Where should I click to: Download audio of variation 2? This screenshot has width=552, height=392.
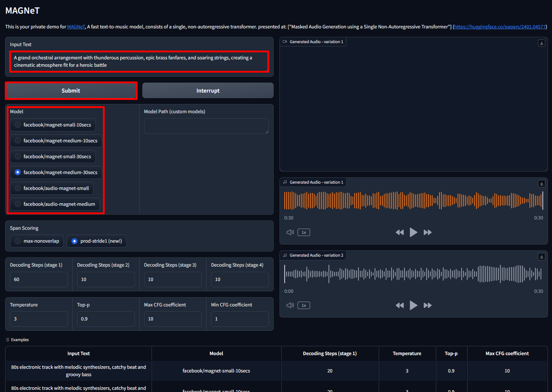541,257
